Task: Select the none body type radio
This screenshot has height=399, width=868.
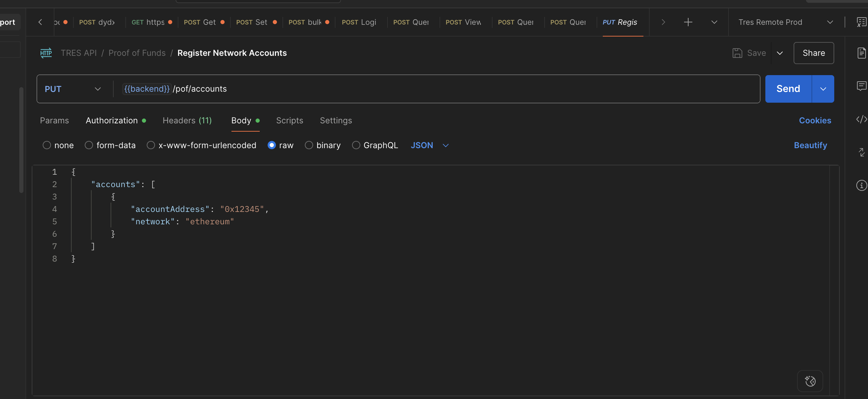Action: pos(47,145)
